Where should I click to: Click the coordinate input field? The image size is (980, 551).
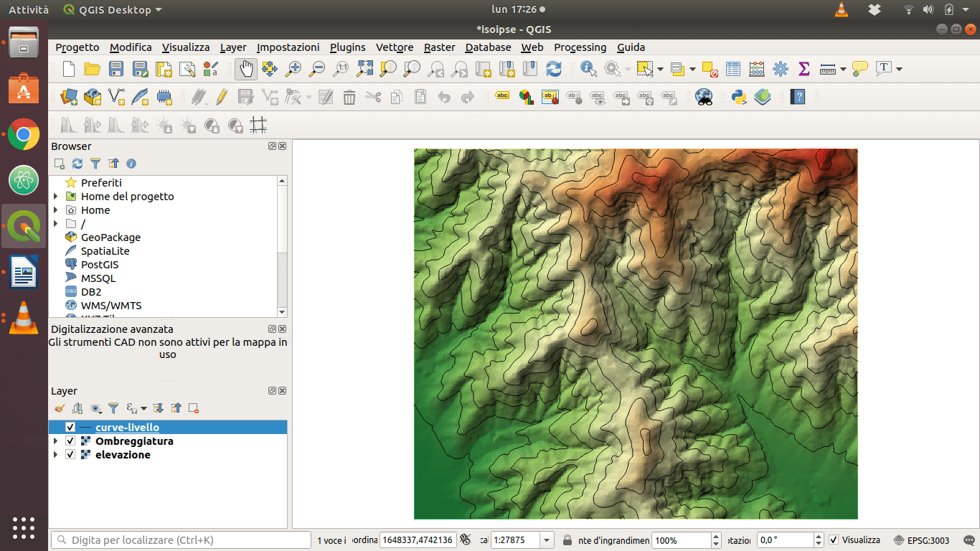point(418,540)
